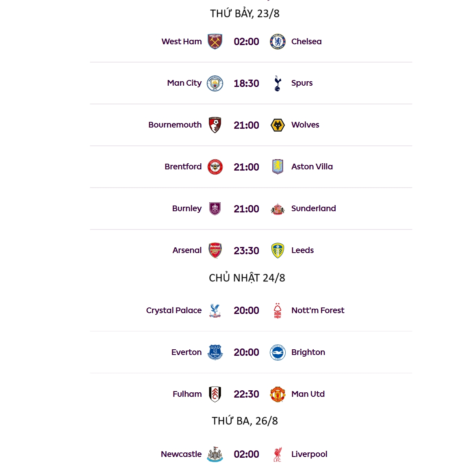The image size is (460, 476).
Task: Click the Brighton seagull badge
Action: (278, 352)
